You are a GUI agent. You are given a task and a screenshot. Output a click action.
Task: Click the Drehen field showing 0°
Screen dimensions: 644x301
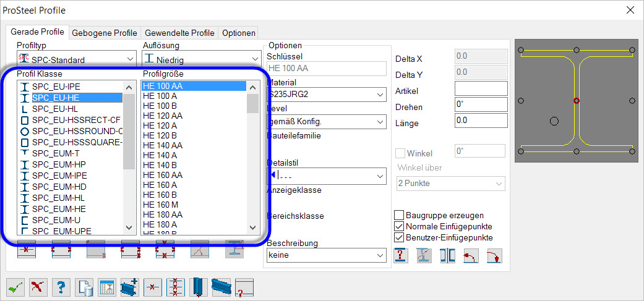point(481,104)
